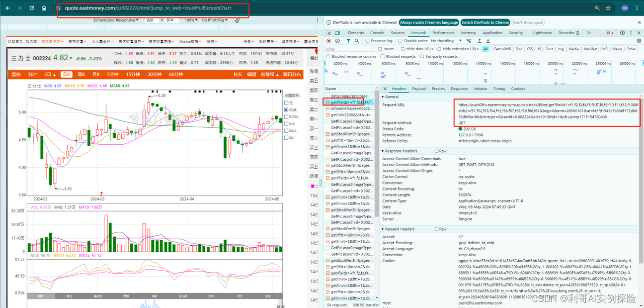Check Hide extension URLs
Image resolution: width=644 pixels, height=308 pixels.
pos(440,49)
